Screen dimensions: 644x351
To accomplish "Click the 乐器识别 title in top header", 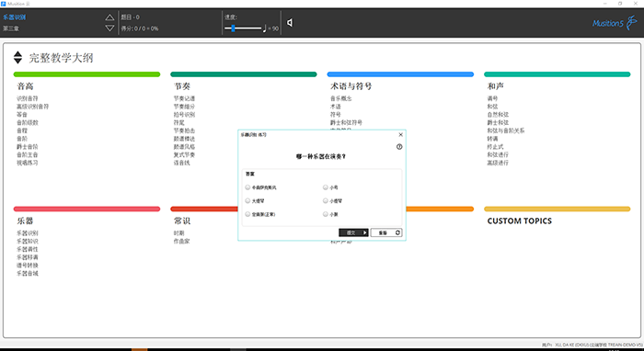I will (x=15, y=17).
